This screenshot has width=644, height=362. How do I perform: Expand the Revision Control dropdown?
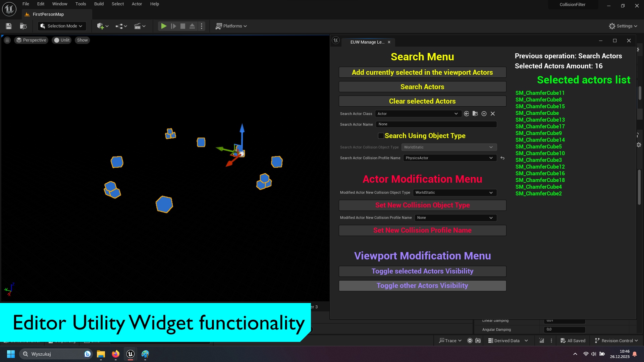[616, 341]
